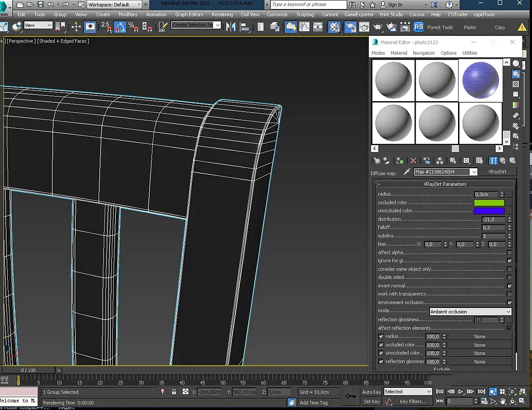Click the Key Filters button
This screenshot has height=410, width=532.
[x=413, y=401]
